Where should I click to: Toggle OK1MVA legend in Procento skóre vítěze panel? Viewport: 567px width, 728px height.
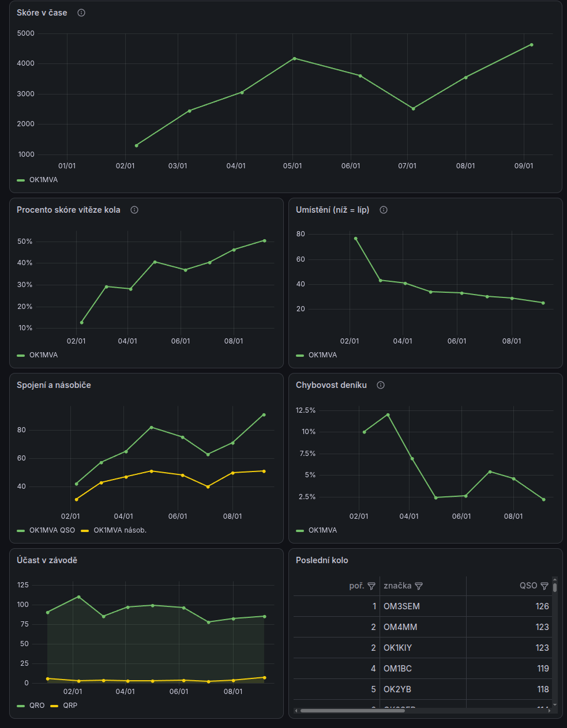(x=43, y=355)
